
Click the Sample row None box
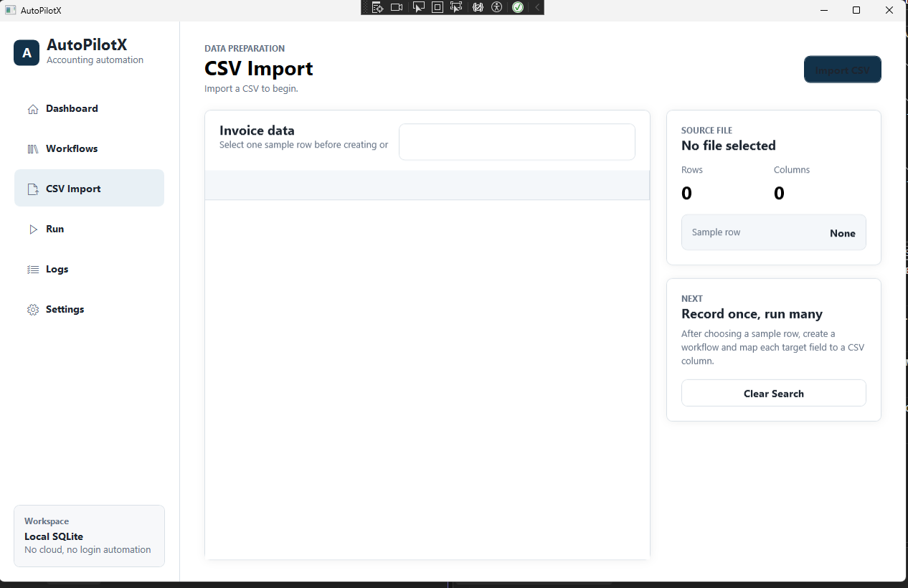click(x=774, y=232)
